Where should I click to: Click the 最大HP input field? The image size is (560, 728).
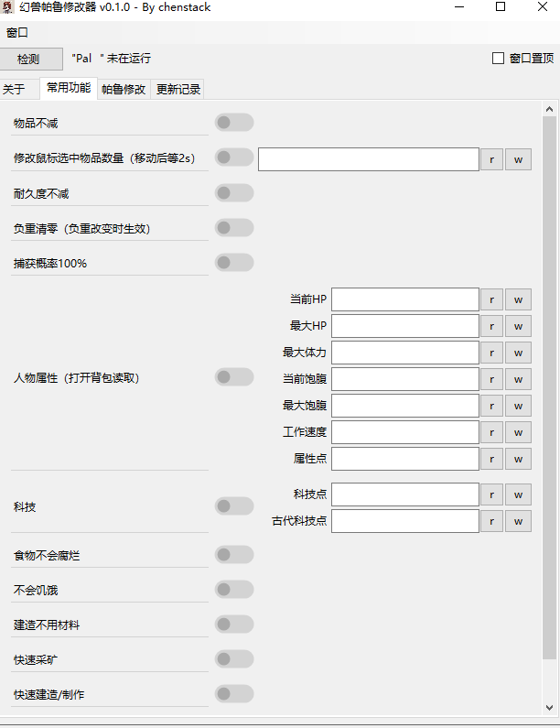[405, 326]
